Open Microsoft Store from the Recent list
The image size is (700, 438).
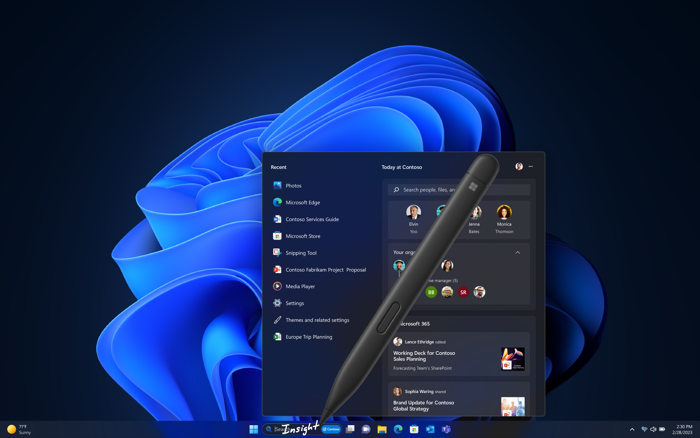(296, 236)
